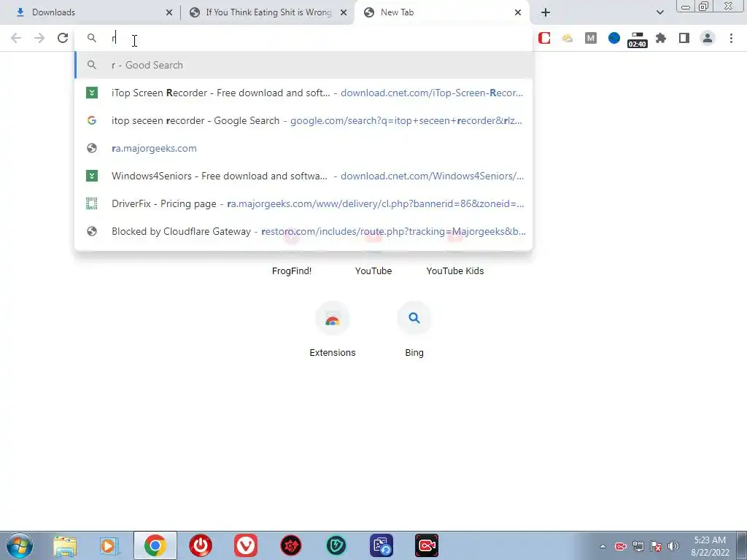The width and height of the screenshot is (747, 560).
Task: Toggle the browser side panel icon
Action: (x=684, y=38)
